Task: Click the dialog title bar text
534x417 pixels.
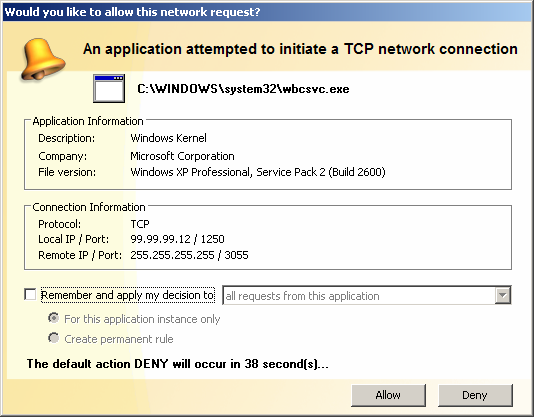Action: [132, 12]
